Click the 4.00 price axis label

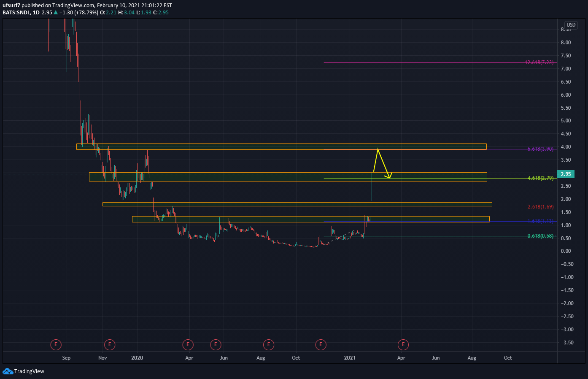click(x=566, y=147)
